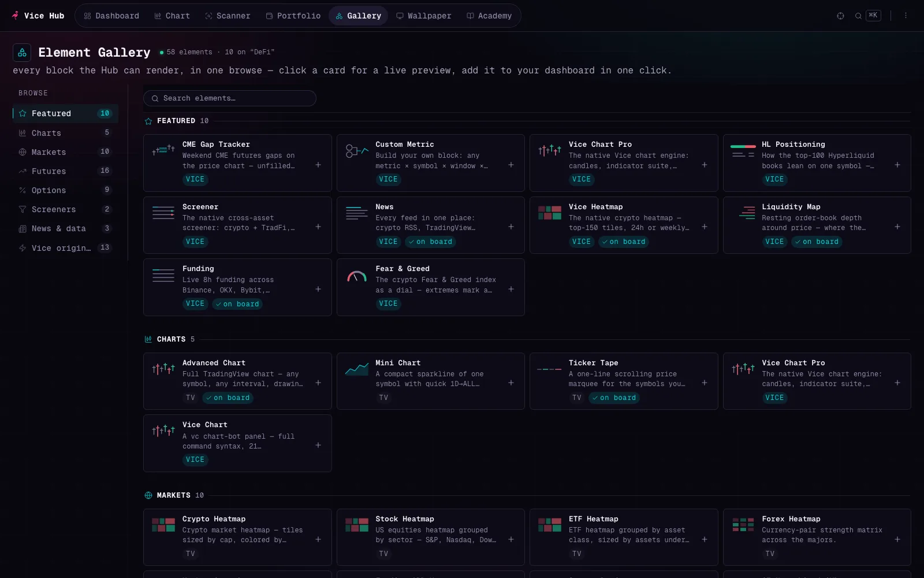Click the ETF Heatmap card title
Viewport: 924px width, 578px height.
pyautogui.click(x=593, y=519)
